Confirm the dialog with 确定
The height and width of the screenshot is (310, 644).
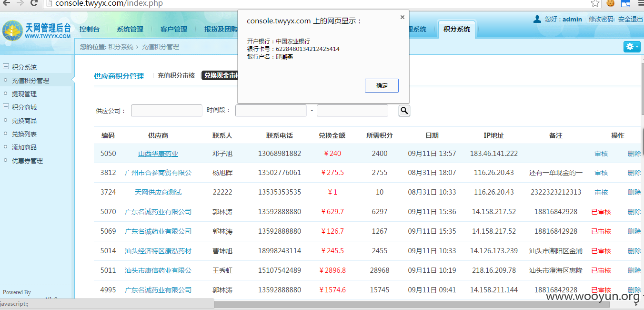click(382, 86)
